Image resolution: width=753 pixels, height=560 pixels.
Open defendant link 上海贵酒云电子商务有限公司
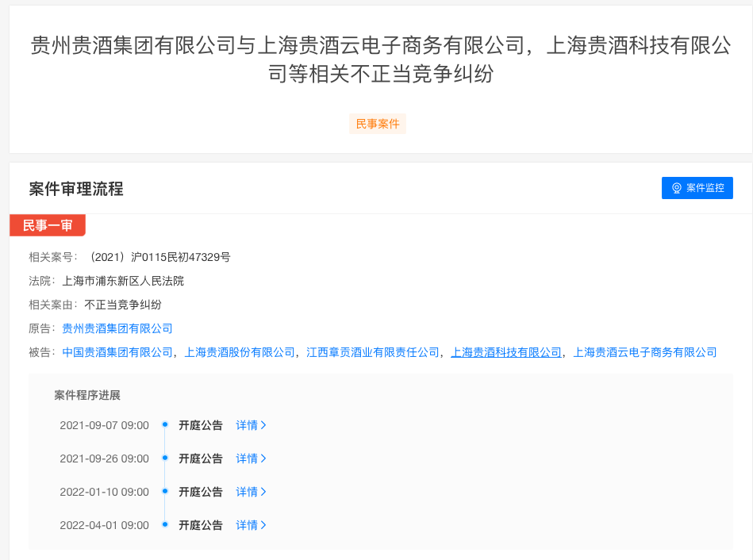tap(645, 352)
